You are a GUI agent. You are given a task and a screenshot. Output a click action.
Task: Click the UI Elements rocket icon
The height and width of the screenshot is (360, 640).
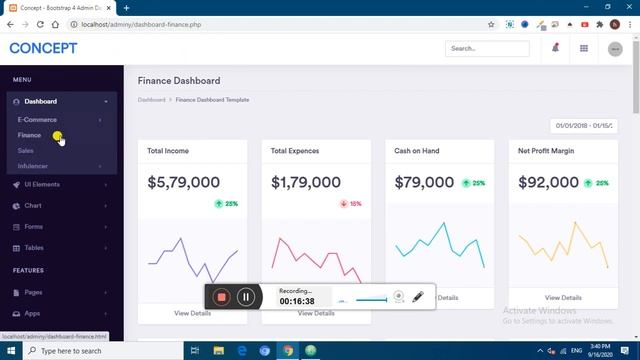click(16, 185)
